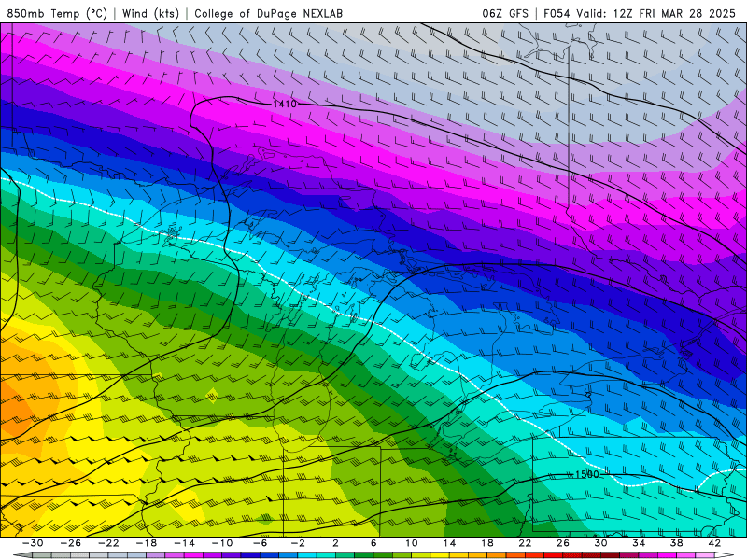747x560 pixels.
Task: Click the "850mb Temp (°C)" title text
Action: 57,13
